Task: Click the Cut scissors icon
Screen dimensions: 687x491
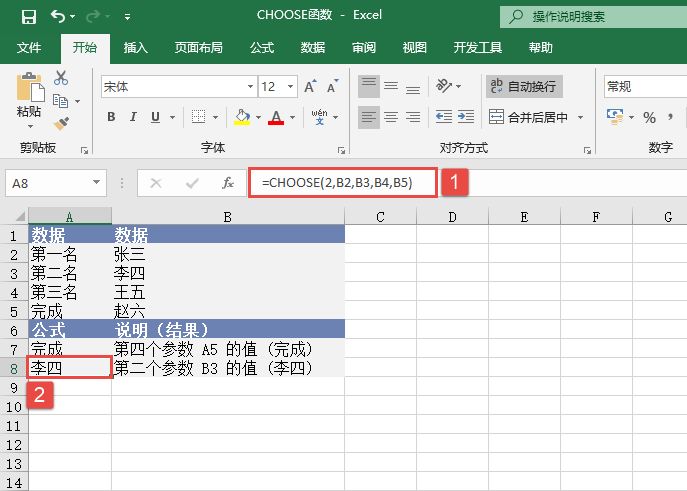Action: click(x=61, y=78)
